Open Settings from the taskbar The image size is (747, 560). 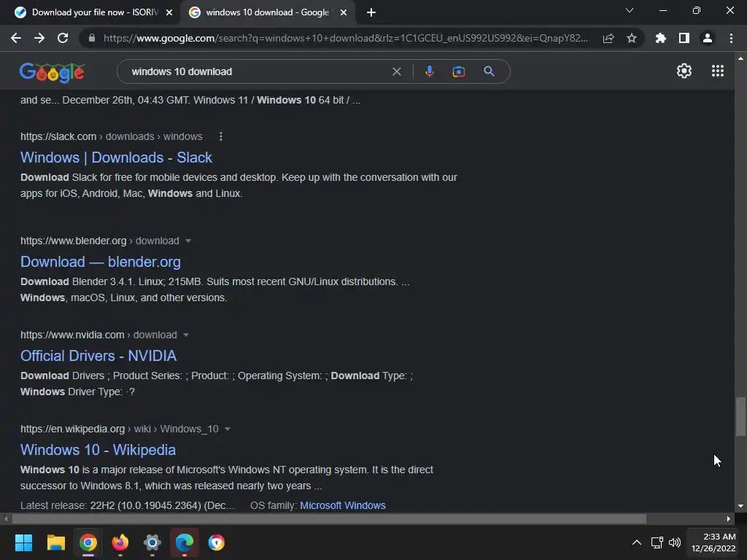coord(152,542)
